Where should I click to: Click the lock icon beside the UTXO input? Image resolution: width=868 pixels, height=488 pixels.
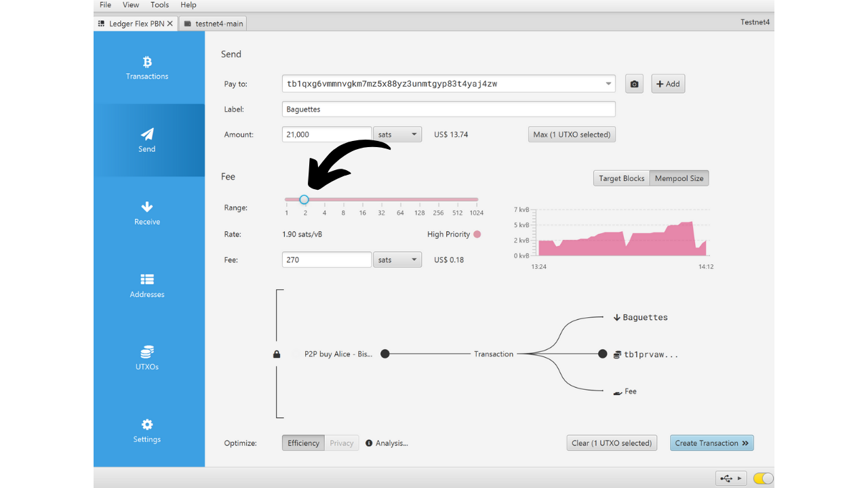point(277,354)
